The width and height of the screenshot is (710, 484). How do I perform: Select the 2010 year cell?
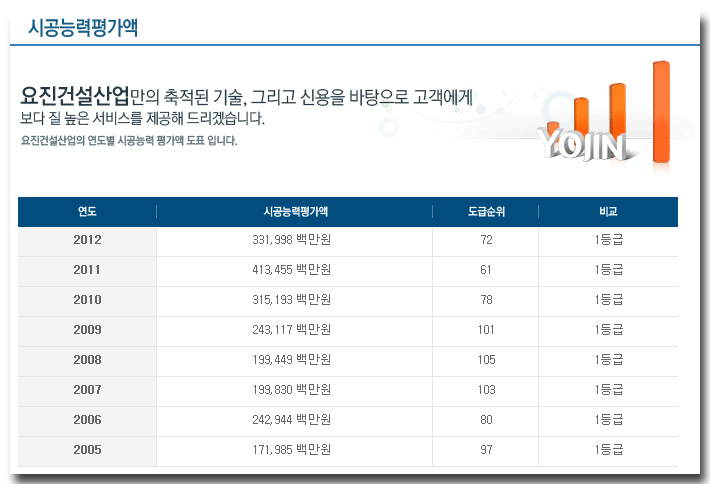coord(87,300)
